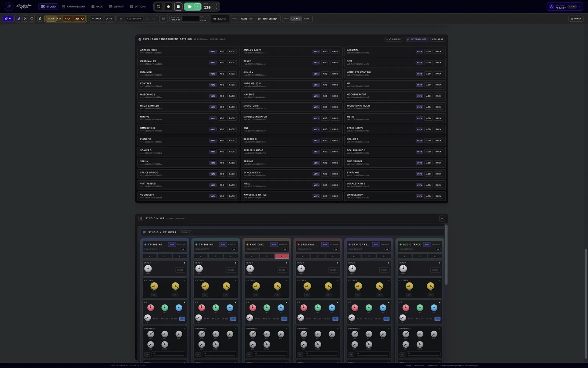Click the clock icon in the toolbar
Viewport: 588px width, 368px height.
click(32, 18)
